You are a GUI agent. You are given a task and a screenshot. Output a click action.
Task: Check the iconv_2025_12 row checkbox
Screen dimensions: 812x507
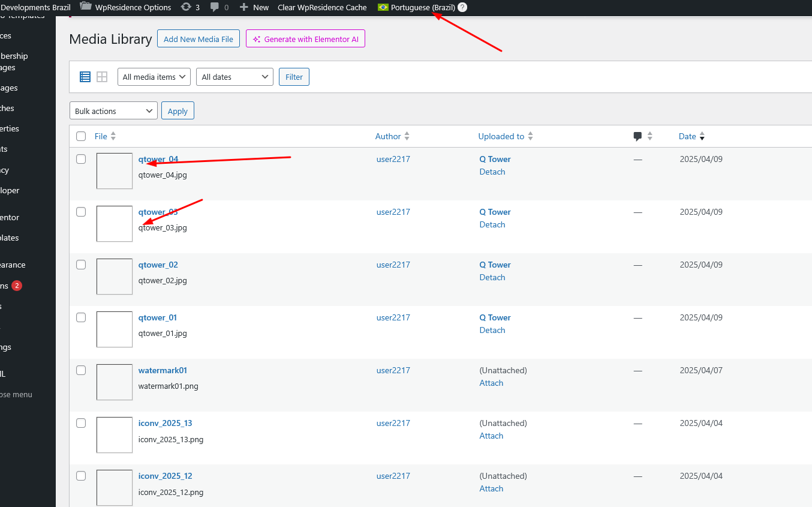[x=81, y=476]
